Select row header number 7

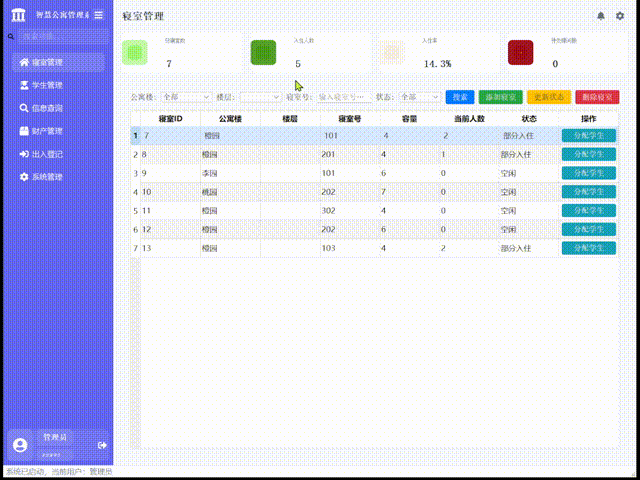136,248
